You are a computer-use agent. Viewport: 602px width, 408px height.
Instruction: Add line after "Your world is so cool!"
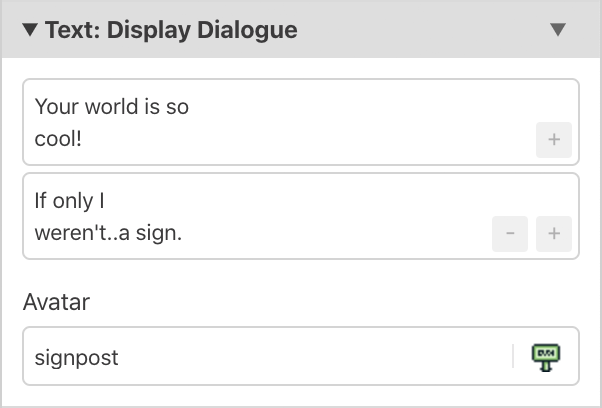point(553,141)
